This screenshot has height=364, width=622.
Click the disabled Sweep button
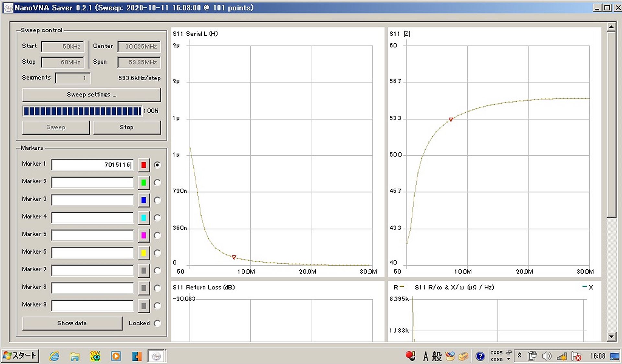tap(56, 127)
